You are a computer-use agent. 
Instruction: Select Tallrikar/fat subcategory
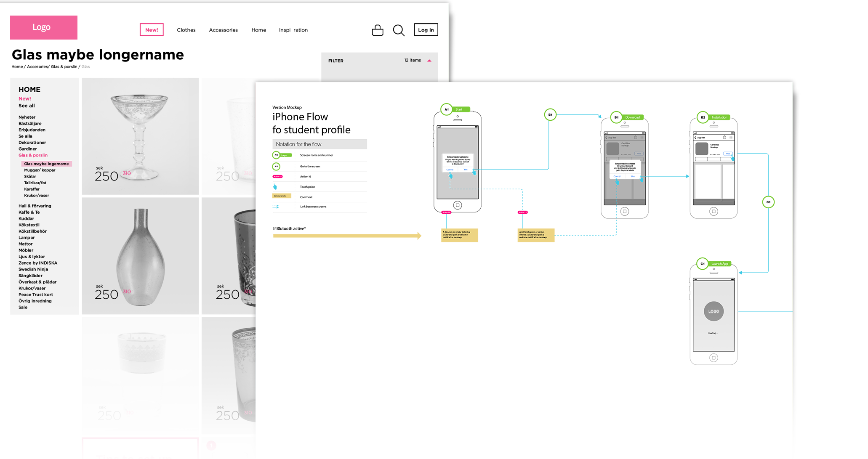click(x=35, y=183)
